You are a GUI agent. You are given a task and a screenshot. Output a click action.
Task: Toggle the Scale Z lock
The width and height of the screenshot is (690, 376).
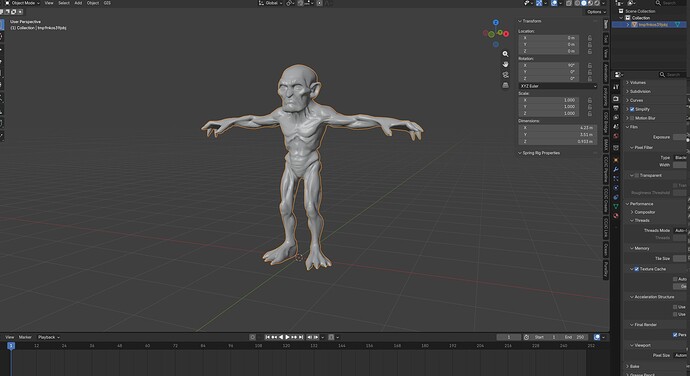[590, 113]
